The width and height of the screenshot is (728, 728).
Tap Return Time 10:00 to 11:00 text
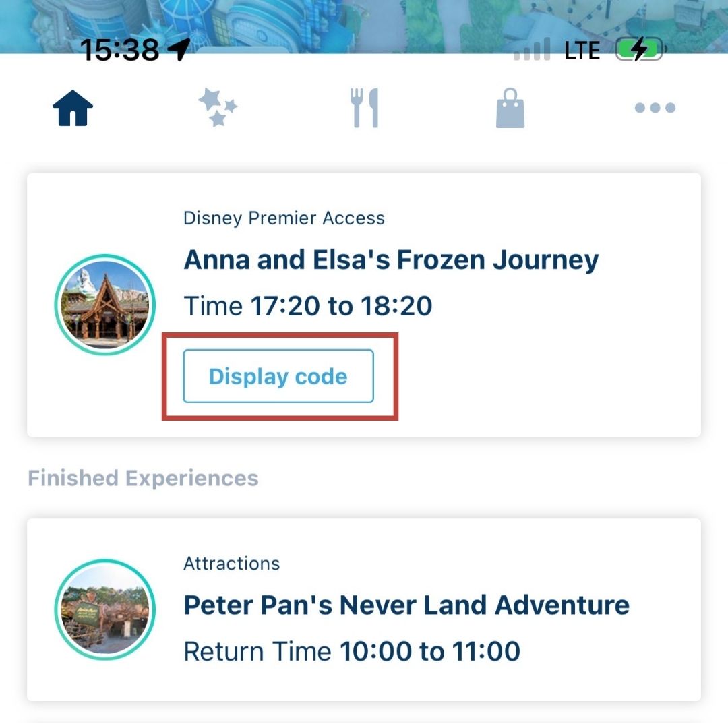352,651
